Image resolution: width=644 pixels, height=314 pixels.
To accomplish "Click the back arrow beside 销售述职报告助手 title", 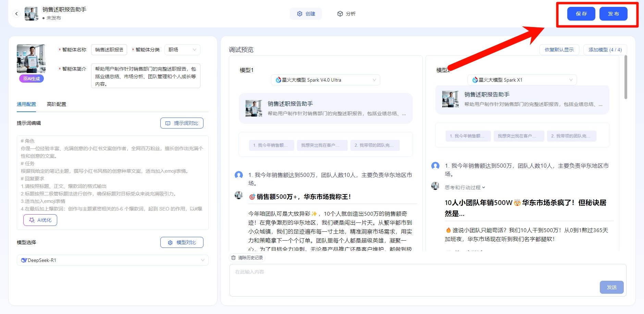I will (16, 13).
